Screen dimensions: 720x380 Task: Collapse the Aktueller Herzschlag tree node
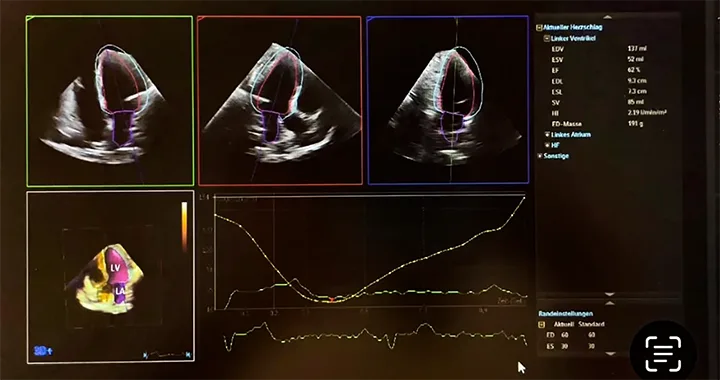[539, 28]
